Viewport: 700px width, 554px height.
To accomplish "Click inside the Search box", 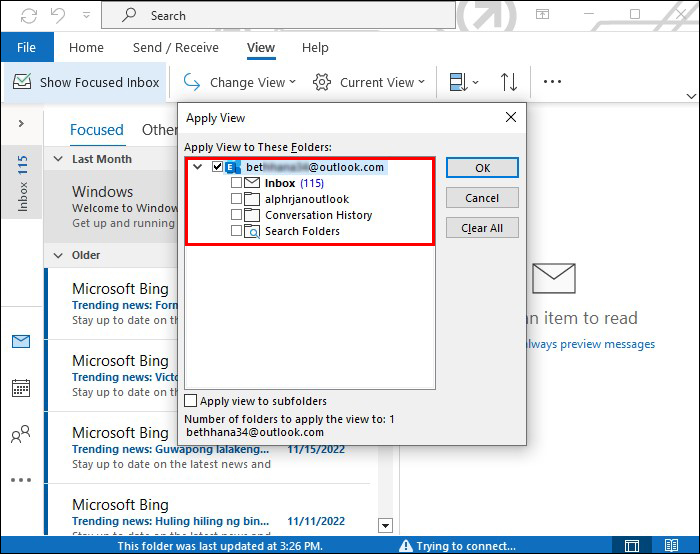I will [279, 16].
